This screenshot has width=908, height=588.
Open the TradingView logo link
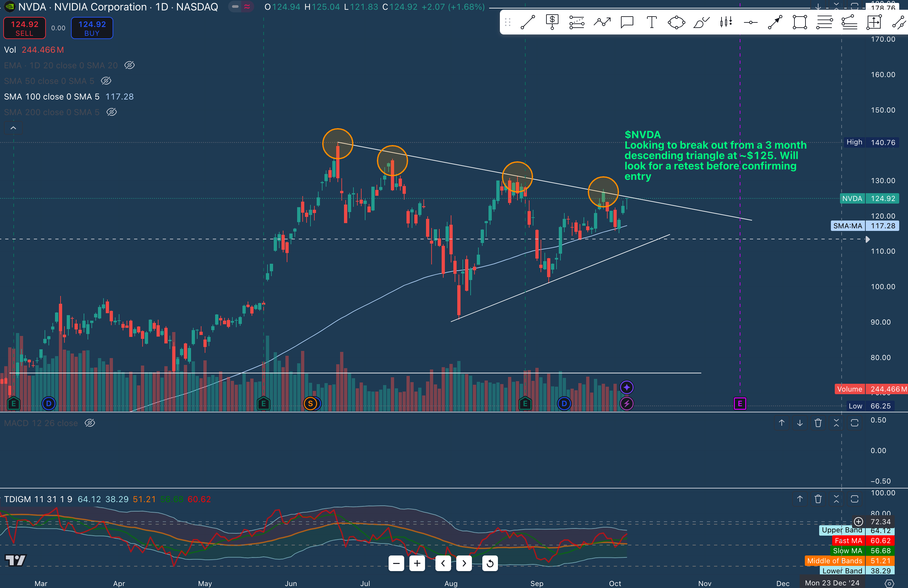pyautogui.click(x=15, y=560)
